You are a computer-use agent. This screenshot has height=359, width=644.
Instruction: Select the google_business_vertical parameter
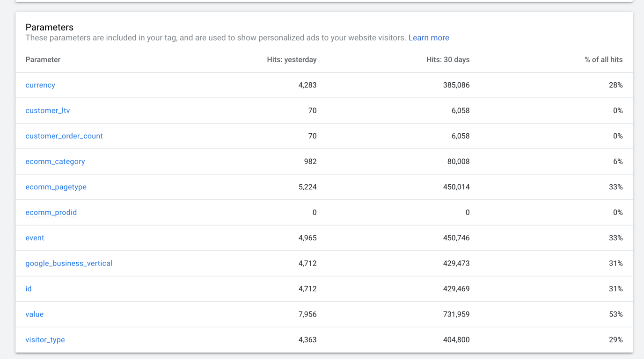69,264
